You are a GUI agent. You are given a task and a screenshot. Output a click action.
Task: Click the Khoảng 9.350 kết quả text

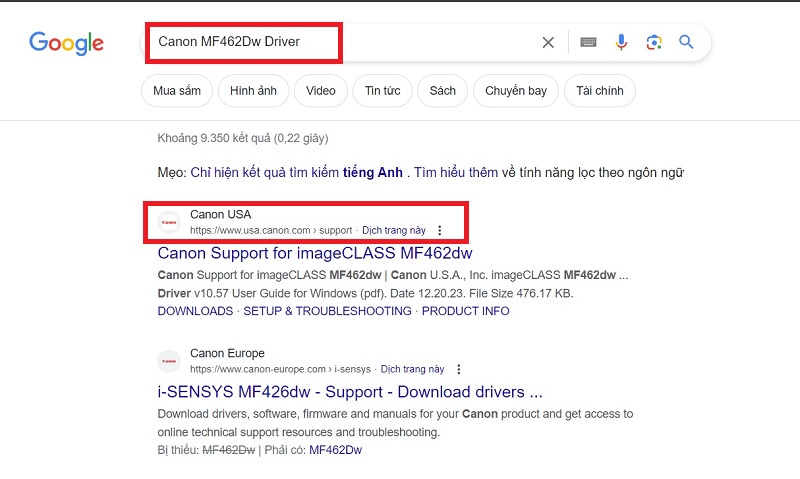(x=243, y=138)
